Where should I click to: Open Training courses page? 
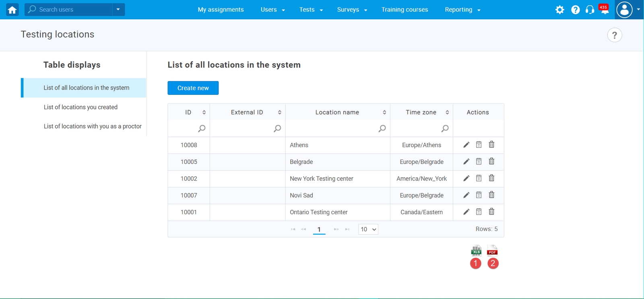coord(405,10)
